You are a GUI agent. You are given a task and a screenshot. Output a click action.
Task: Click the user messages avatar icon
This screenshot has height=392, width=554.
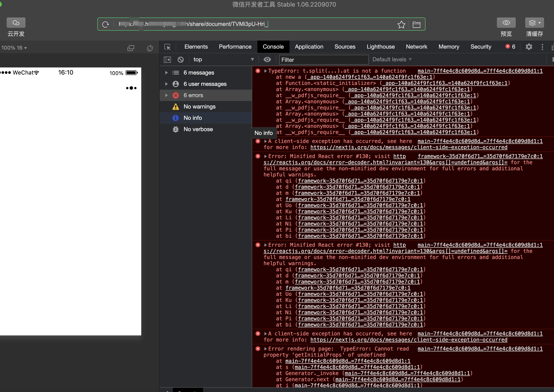[176, 84]
